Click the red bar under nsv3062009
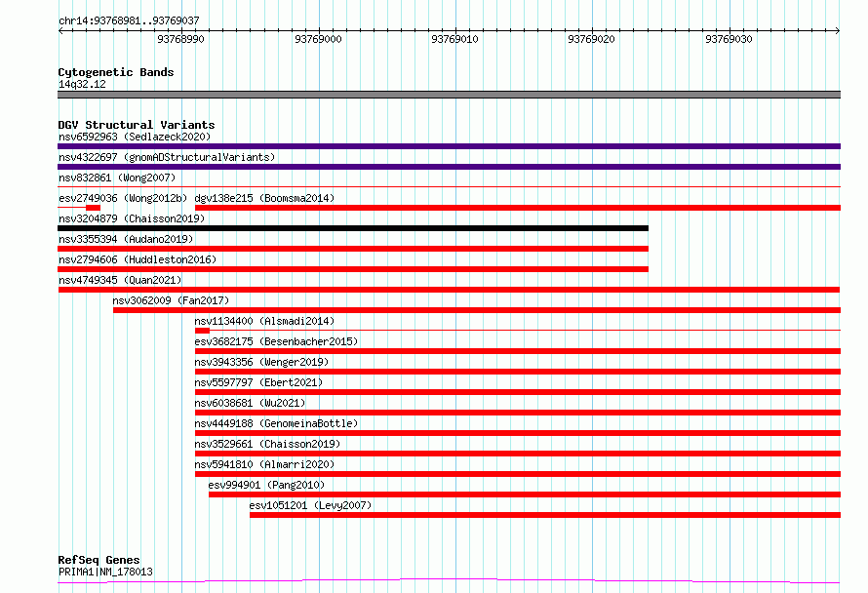Viewport: 868px width, 593px height. pyautogui.click(x=477, y=310)
